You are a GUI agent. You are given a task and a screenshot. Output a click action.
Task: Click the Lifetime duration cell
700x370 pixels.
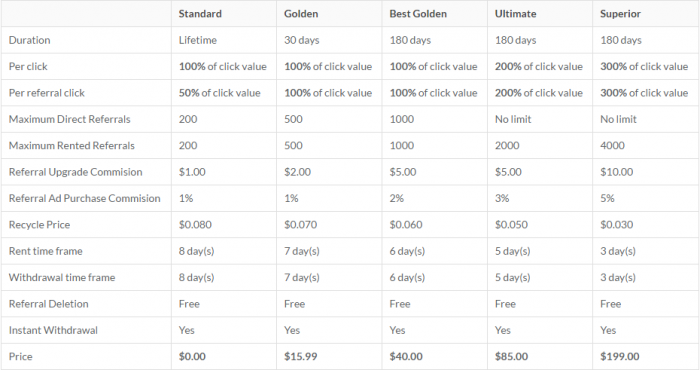pyautogui.click(x=198, y=40)
